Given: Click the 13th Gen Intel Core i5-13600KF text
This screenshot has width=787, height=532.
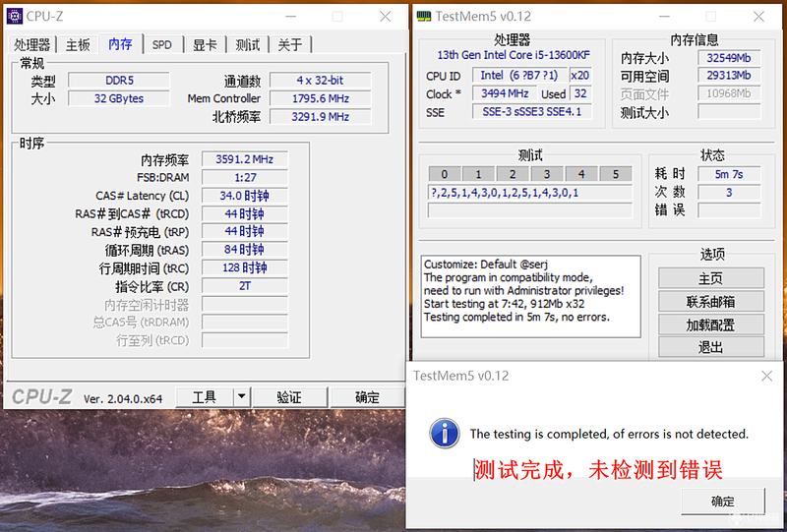Looking at the screenshot, I should tap(514, 55).
